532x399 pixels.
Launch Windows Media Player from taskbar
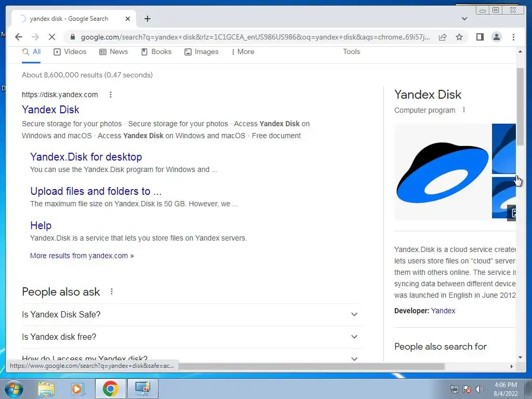(x=77, y=389)
